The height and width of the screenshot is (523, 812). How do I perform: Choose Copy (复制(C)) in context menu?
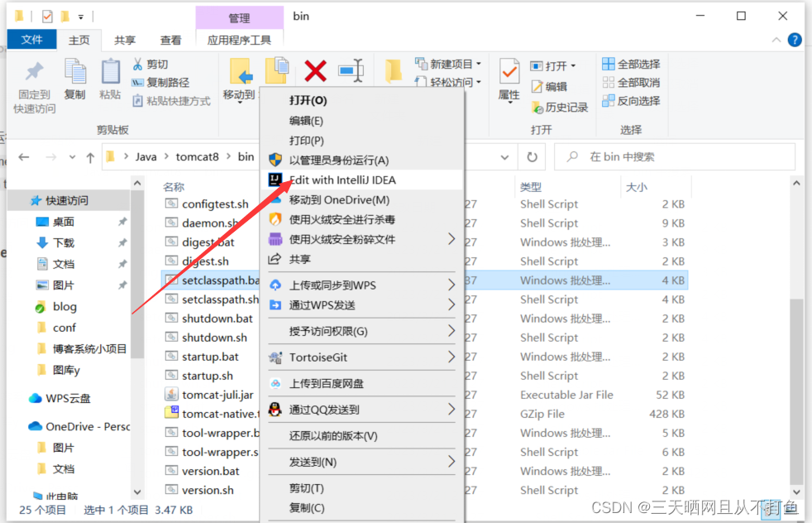point(361,508)
